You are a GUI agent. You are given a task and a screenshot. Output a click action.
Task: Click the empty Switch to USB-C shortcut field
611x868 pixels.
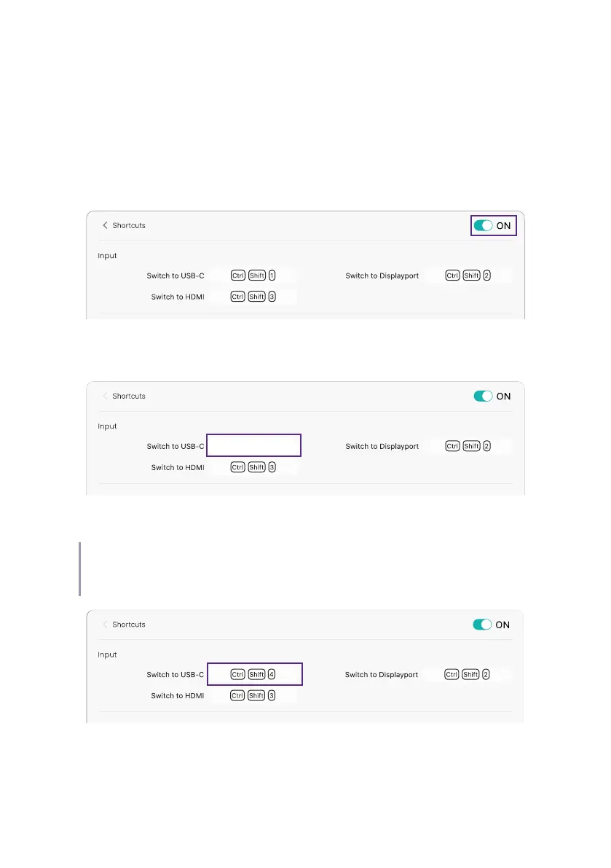(253, 446)
